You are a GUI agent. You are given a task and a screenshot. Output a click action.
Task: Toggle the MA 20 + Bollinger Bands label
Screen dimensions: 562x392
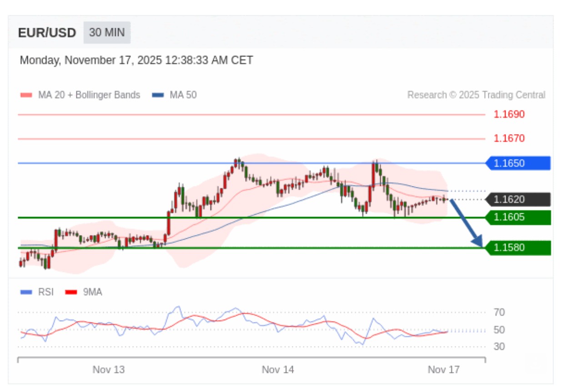89,95
